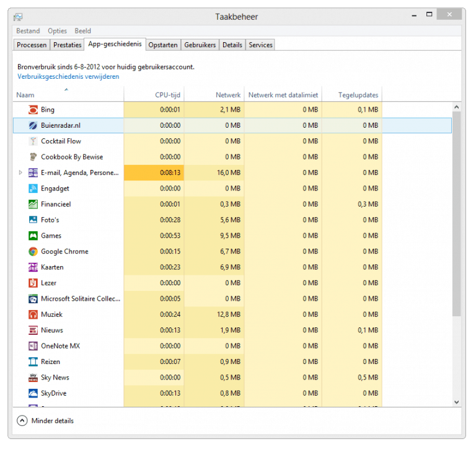
Task: Click the Kaarten map icon
Action: pyautogui.click(x=33, y=267)
